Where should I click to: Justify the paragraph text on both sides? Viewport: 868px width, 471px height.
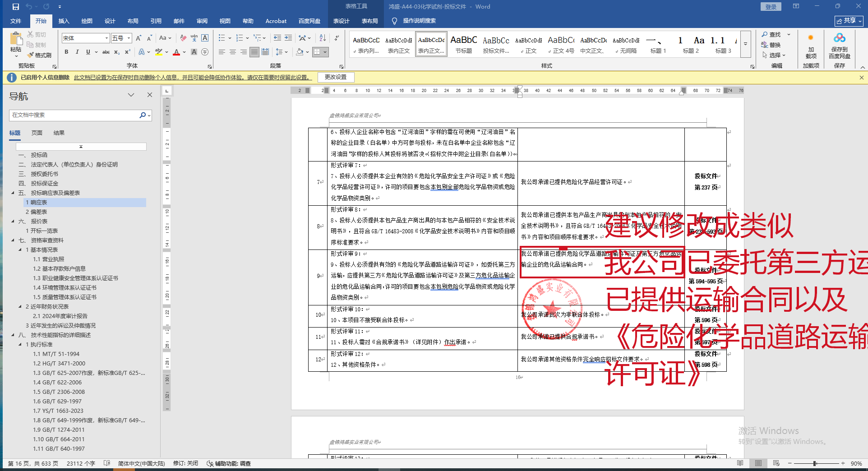[x=254, y=52]
